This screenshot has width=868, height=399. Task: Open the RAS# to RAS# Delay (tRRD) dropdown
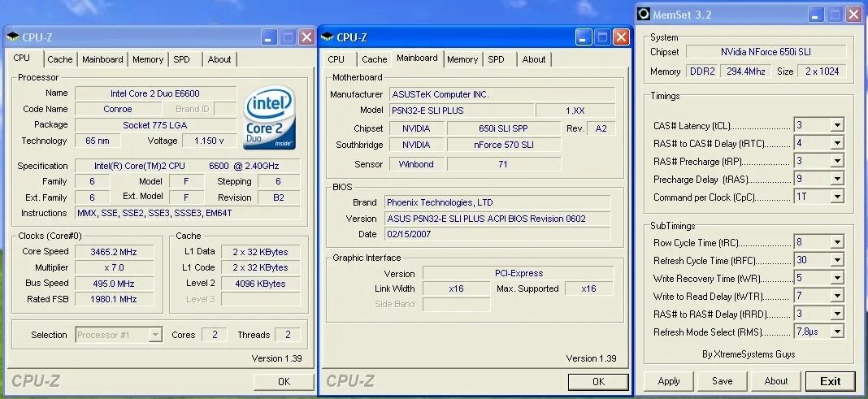(x=837, y=314)
